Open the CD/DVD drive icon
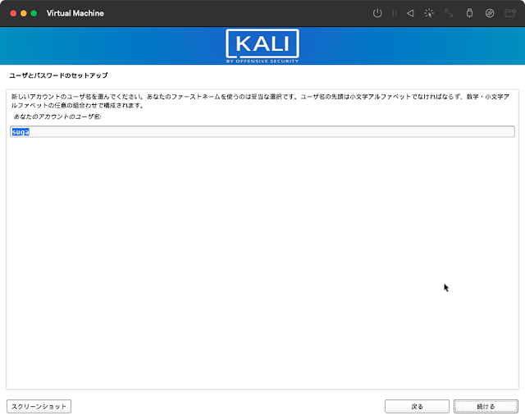Image resolution: width=525 pixels, height=420 pixels. (x=490, y=13)
